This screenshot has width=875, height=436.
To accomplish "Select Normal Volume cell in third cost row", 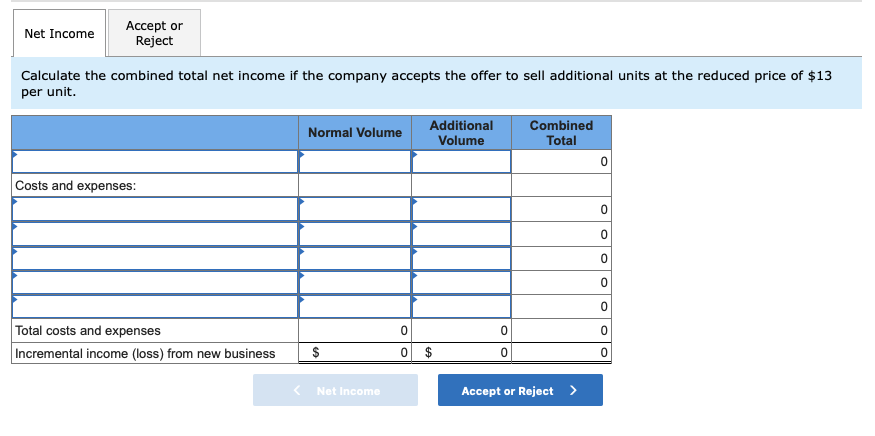I will pos(355,258).
